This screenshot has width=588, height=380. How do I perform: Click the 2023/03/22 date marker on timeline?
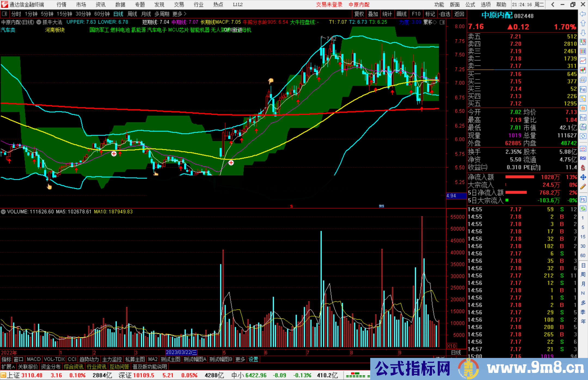181,352
